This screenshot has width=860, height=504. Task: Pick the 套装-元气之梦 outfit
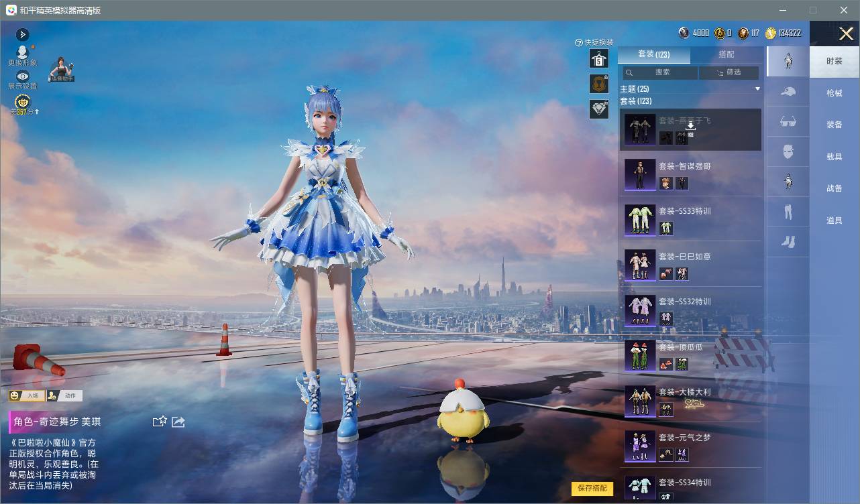690,446
